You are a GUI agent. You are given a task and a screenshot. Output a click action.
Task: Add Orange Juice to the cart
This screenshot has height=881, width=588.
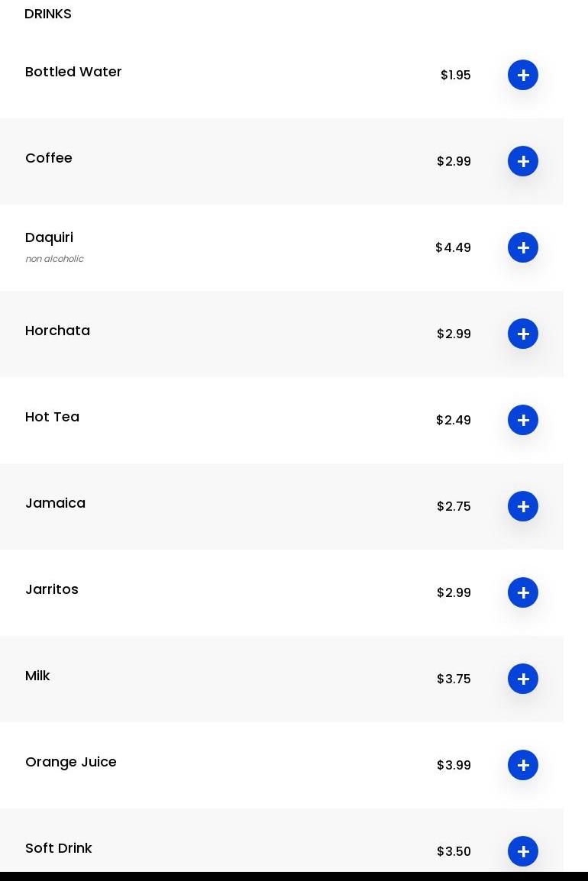[x=523, y=765]
